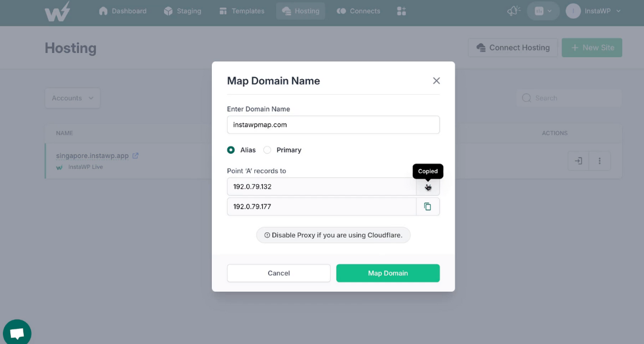Screen dimensions: 644x344
Task: Click the InstaWP user avatar
Action: click(573, 11)
